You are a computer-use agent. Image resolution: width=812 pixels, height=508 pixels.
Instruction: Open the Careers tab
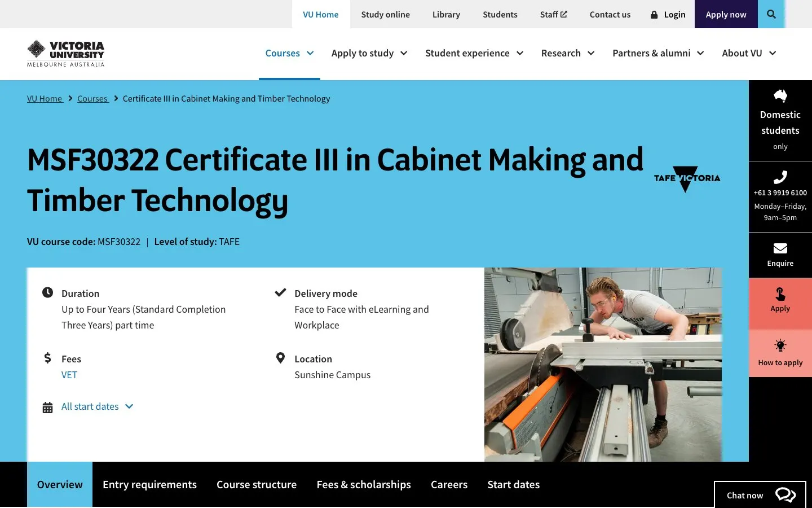449,484
